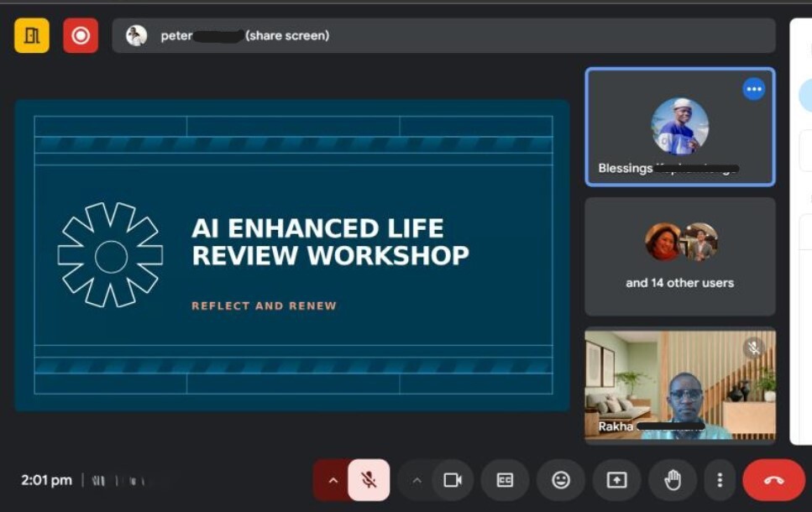Viewport: 812px width, 512px height.
Task: Click the "and 14 other users" tile
Action: (x=679, y=257)
